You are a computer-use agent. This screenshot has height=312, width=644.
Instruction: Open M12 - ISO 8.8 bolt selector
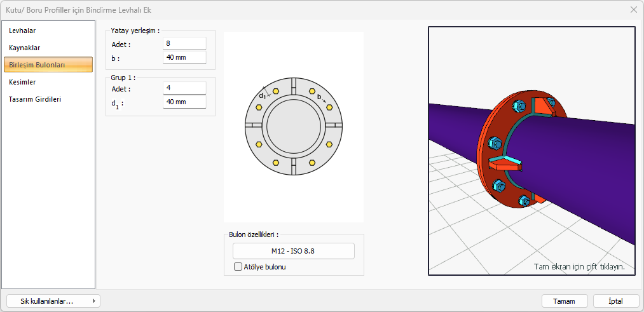(293, 251)
